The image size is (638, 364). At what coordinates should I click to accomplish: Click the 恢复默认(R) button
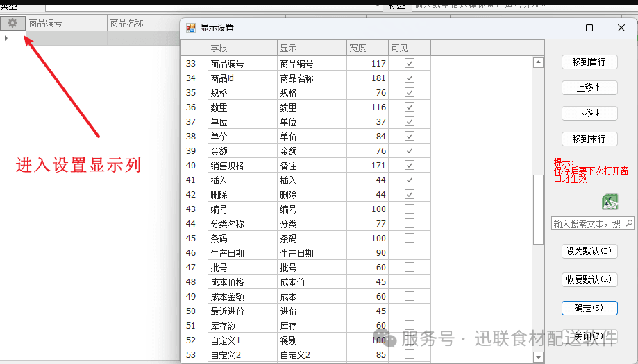pos(589,279)
